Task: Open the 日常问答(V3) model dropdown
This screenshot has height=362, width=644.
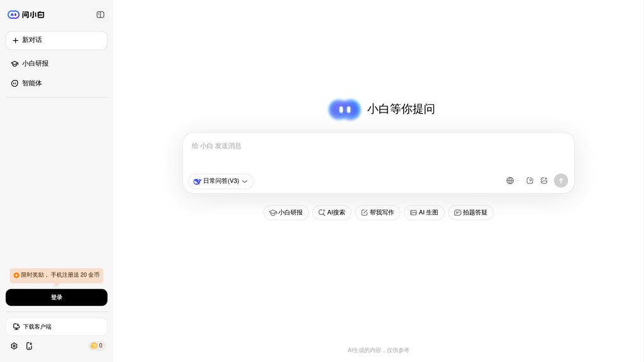Action: pyautogui.click(x=219, y=181)
